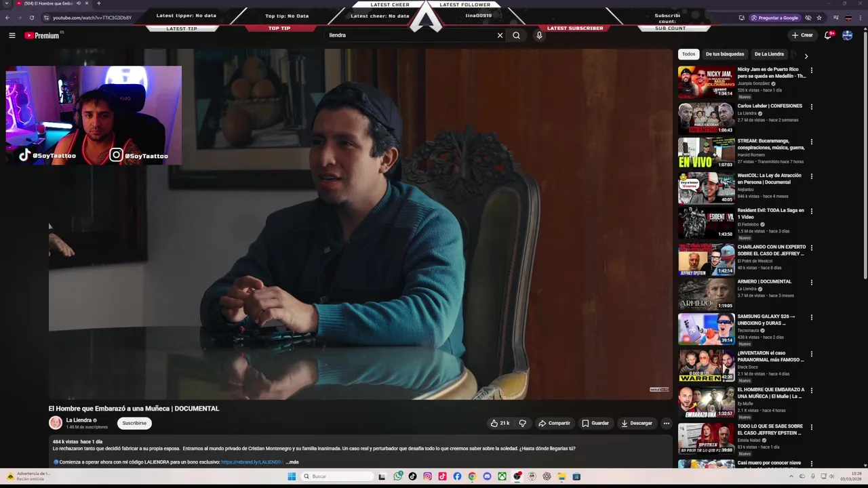The width and height of the screenshot is (868, 488).
Task: Click the Suscribirse button
Action: coord(134,423)
